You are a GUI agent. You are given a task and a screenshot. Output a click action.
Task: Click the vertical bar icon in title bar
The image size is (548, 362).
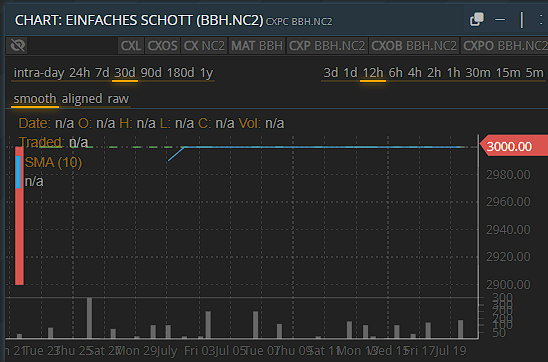[x=522, y=20]
